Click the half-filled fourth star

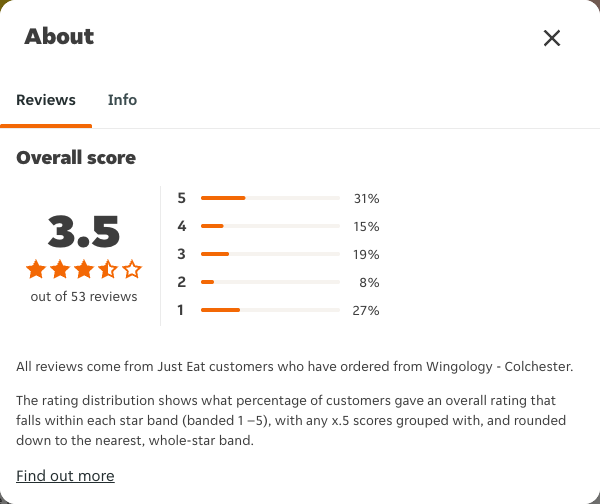(x=108, y=269)
